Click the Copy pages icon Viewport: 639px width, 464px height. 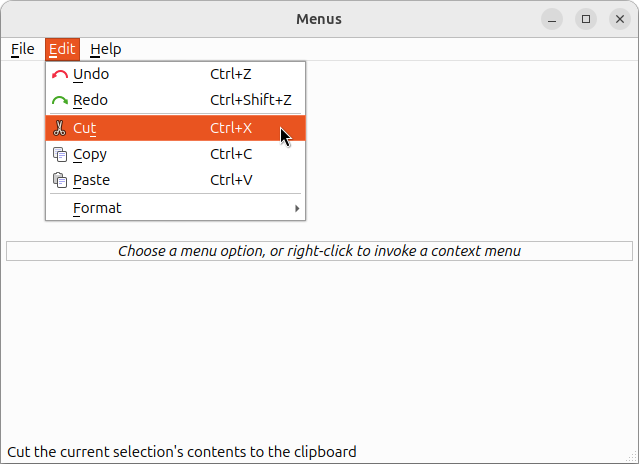click(60, 154)
